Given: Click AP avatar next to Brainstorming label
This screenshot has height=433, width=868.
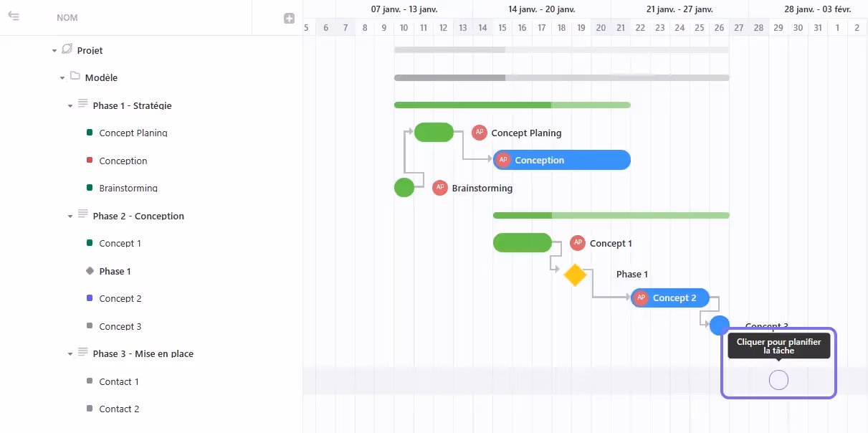Looking at the screenshot, I should pyautogui.click(x=440, y=188).
